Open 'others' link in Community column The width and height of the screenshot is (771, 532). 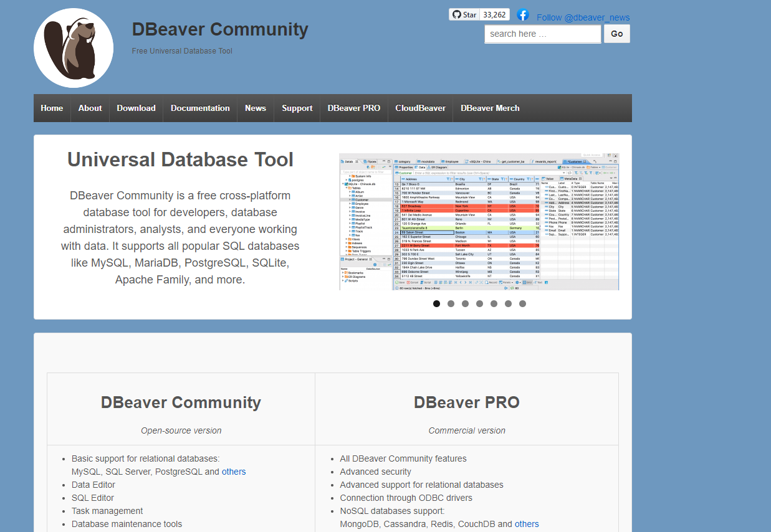coord(234,472)
